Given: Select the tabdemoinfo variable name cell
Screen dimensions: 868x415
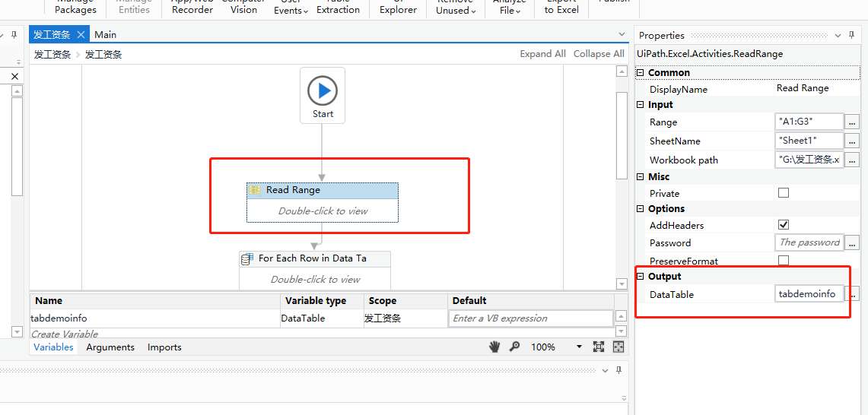Looking at the screenshot, I should coord(155,318).
